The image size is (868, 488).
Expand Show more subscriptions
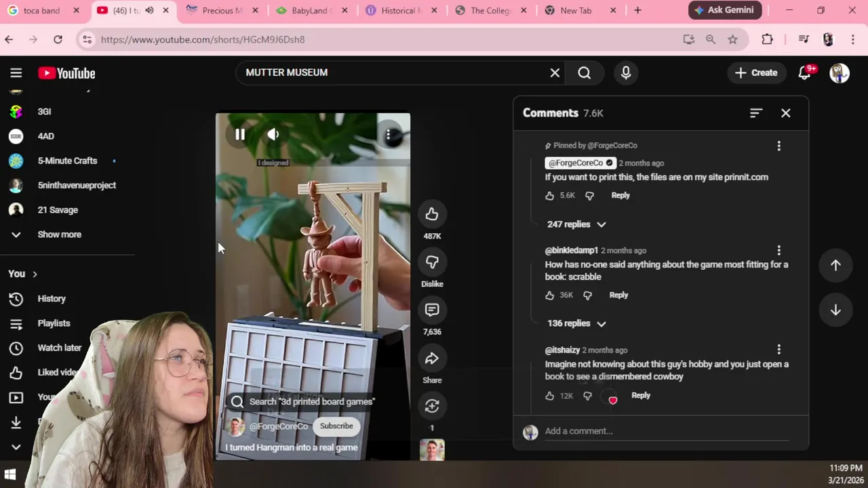click(x=60, y=235)
